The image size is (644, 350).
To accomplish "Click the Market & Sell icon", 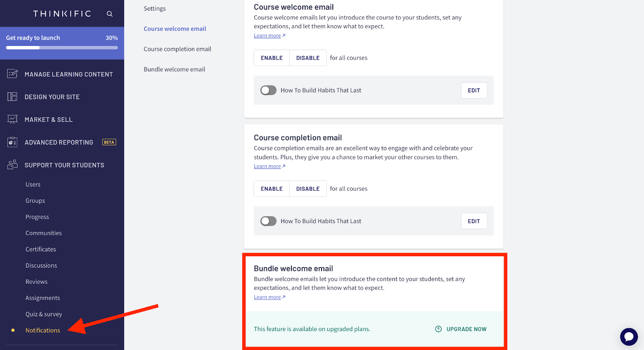I will coord(12,119).
